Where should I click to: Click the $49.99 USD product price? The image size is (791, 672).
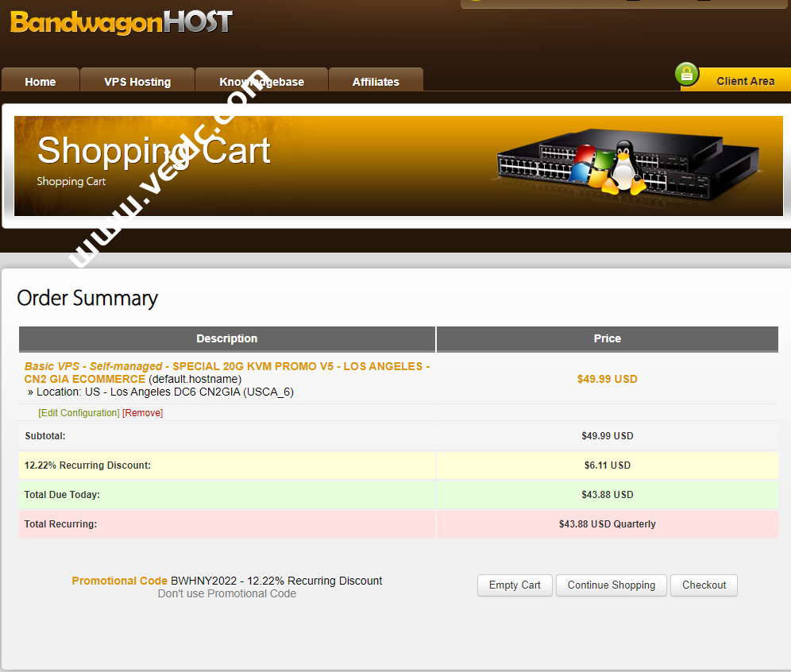[608, 379]
